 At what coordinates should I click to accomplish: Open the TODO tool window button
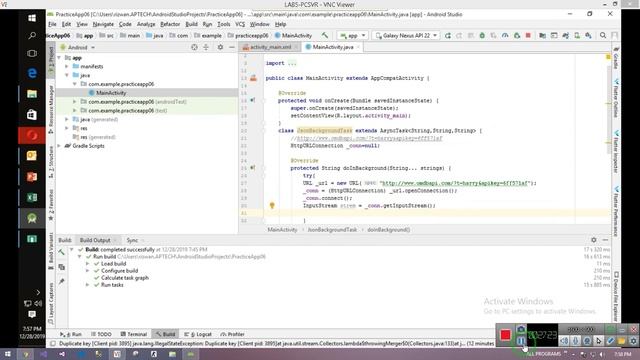[101, 334]
